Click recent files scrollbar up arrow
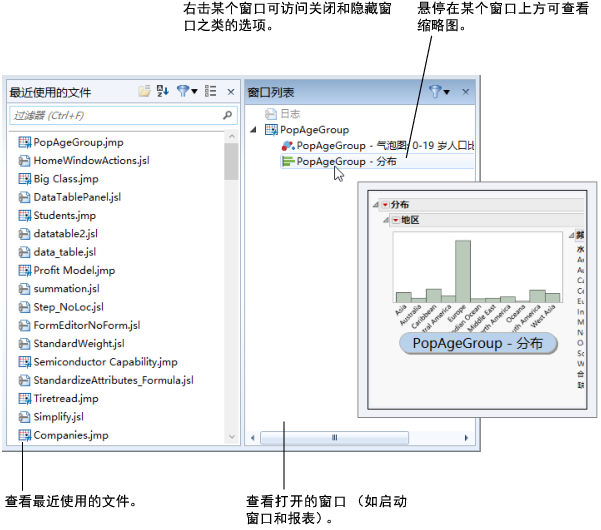The width and height of the screenshot is (601, 530). coord(232,136)
